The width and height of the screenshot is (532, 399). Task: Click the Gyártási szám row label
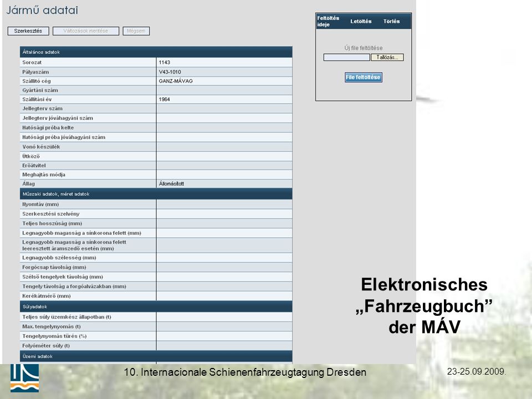point(40,90)
